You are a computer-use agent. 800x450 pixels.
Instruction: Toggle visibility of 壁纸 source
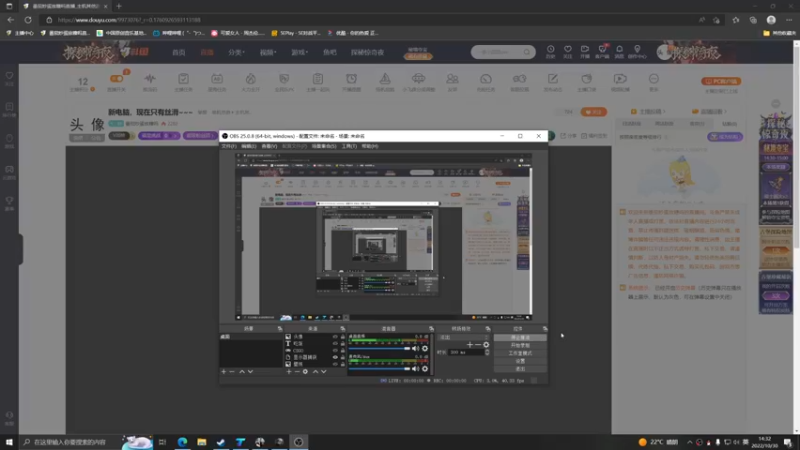335,364
